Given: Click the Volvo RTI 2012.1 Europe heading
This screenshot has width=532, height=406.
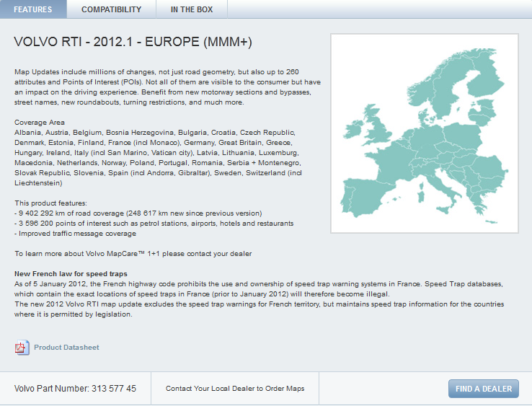Looking at the screenshot, I should coord(133,42).
